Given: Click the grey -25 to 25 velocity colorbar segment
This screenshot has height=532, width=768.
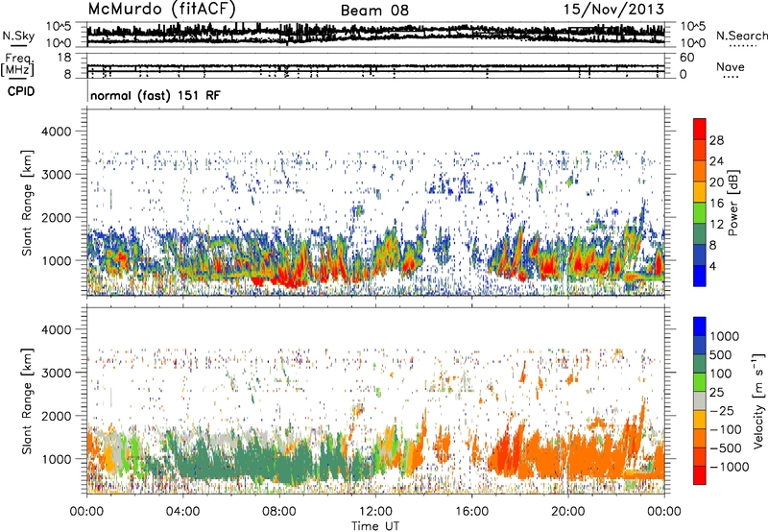Looking at the screenshot, I should click(700, 401).
